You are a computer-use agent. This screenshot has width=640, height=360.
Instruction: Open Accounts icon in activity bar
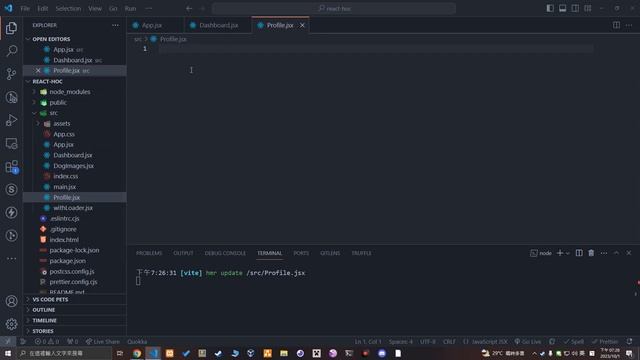(x=11, y=301)
